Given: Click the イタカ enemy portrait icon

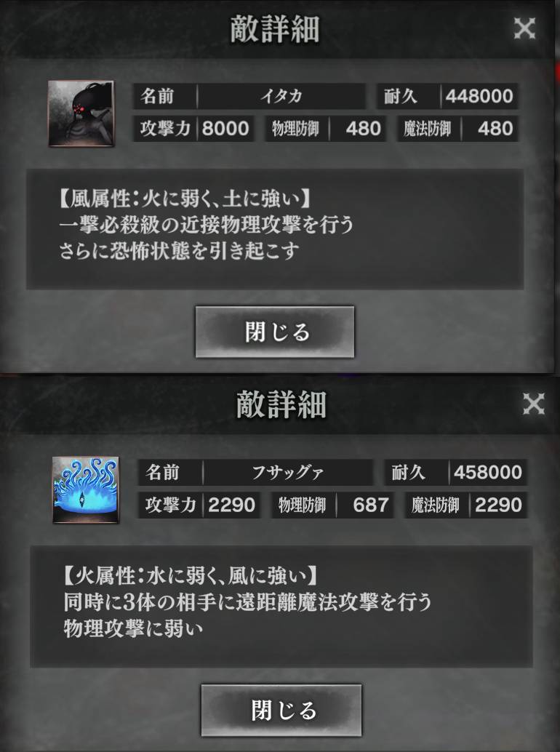Looking at the screenshot, I should click(81, 113).
